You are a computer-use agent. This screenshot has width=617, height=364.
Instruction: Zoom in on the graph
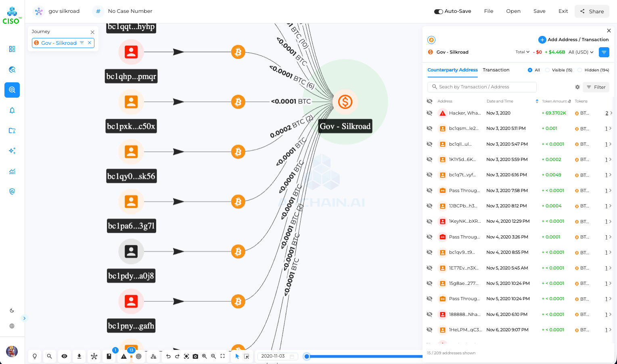pos(205,356)
